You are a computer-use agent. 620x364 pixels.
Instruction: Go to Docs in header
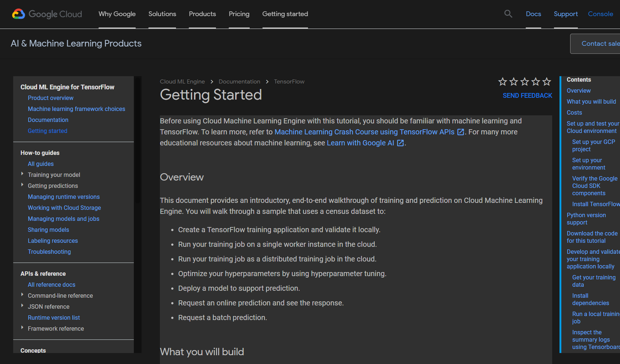(533, 14)
